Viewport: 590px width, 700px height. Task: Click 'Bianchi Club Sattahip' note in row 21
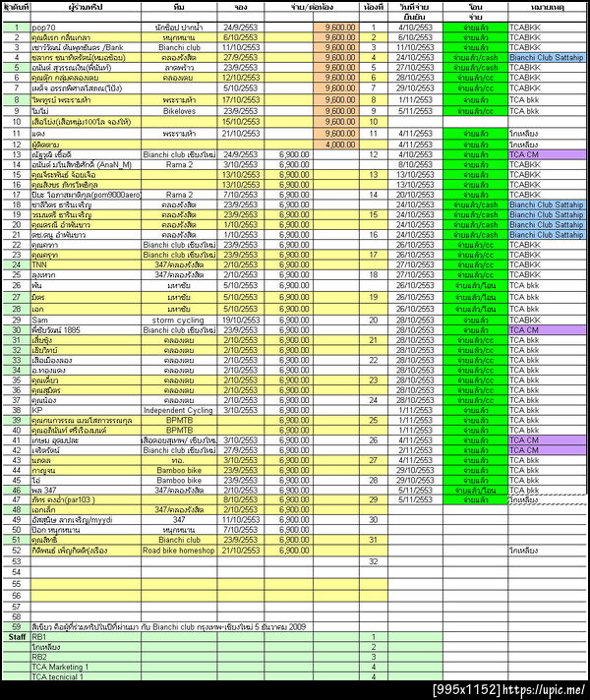547,235
